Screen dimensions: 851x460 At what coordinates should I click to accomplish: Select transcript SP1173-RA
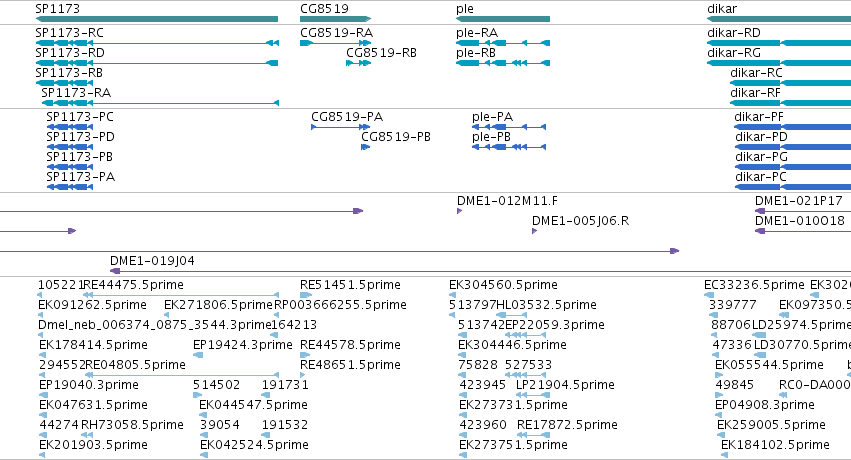pos(76,93)
